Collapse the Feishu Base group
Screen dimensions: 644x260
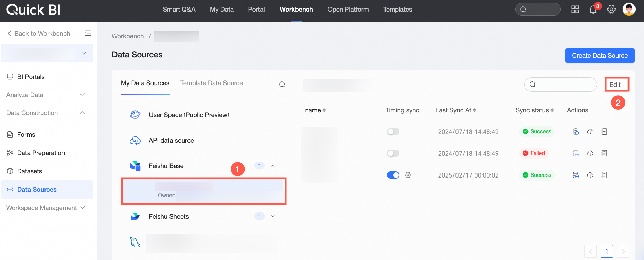273,166
